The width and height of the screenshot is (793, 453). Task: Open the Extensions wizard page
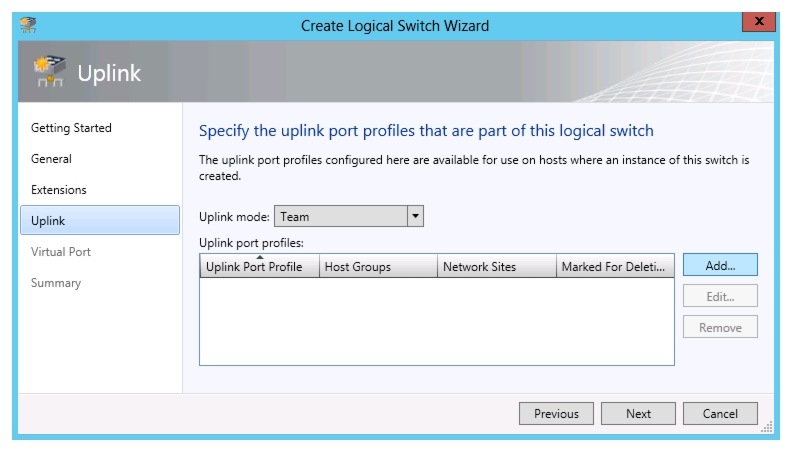tap(59, 190)
